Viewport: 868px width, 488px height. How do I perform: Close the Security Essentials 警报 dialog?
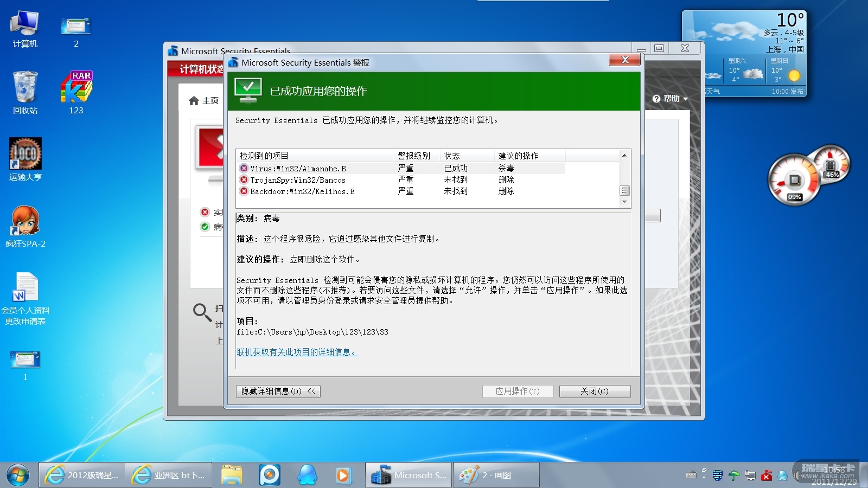[624, 60]
